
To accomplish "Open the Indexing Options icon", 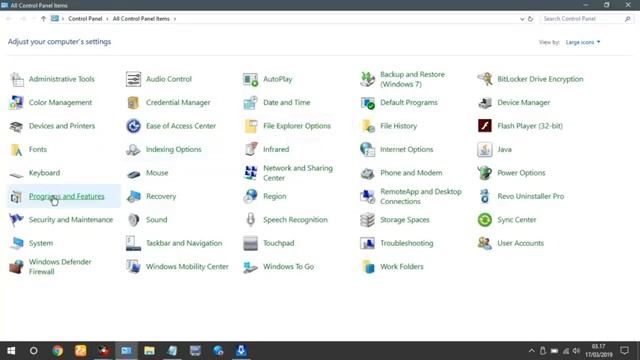I will pyautogui.click(x=133, y=149).
